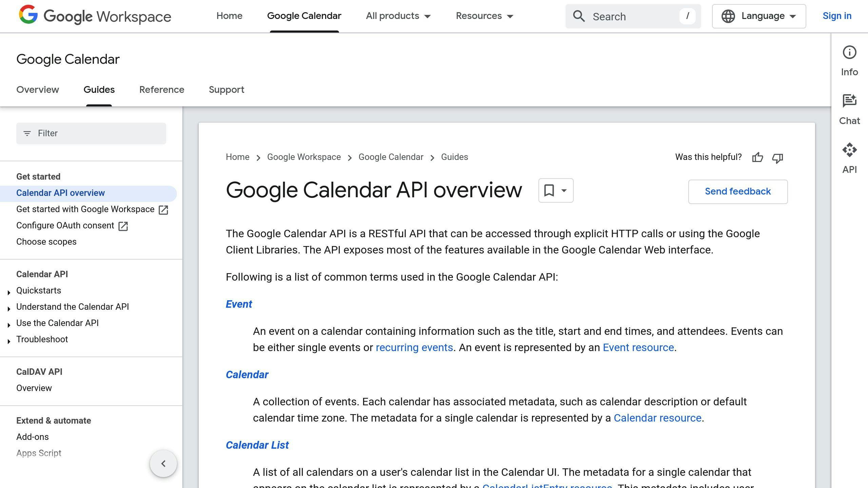Image resolution: width=868 pixels, height=488 pixels.
Task: Click the Send feedback button
Action: pos(738,191)
